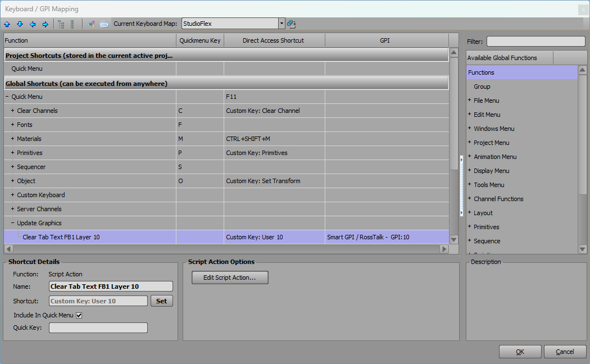This screenshot has height=364, width=590.
Task: Expand Layout in global functions
Action: (469, 212)
